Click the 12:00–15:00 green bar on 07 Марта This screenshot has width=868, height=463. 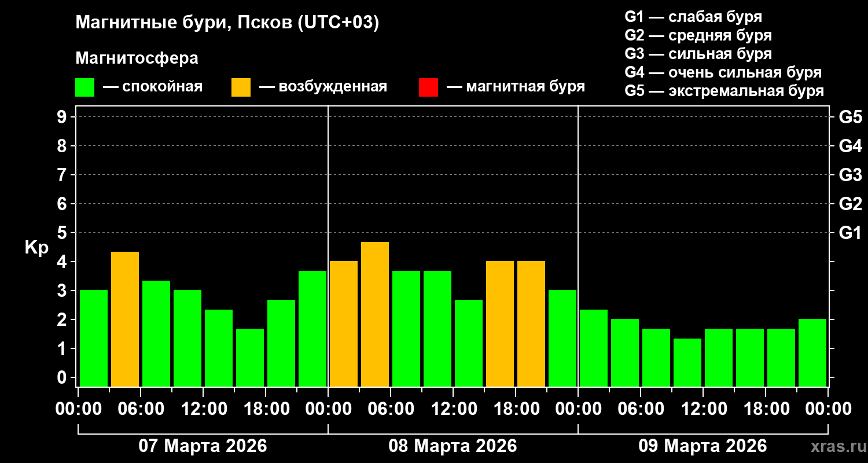219,348
